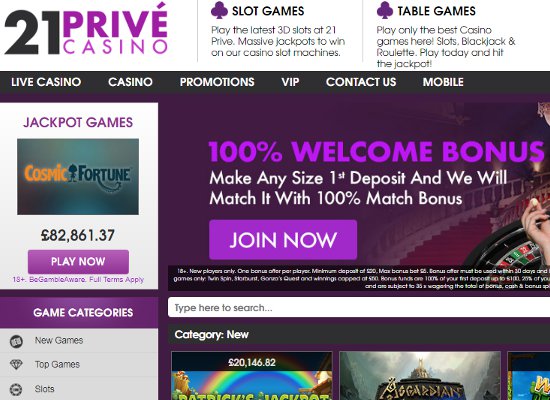Click the club icon beside Slot Games
This screenshot has width=550, height=400.
(x=220, y=11)
